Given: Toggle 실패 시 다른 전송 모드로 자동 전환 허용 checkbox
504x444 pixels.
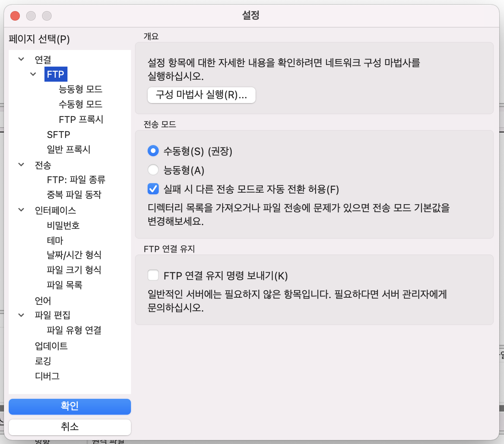Looking at the screenshot, I should [x=153, y=189].
